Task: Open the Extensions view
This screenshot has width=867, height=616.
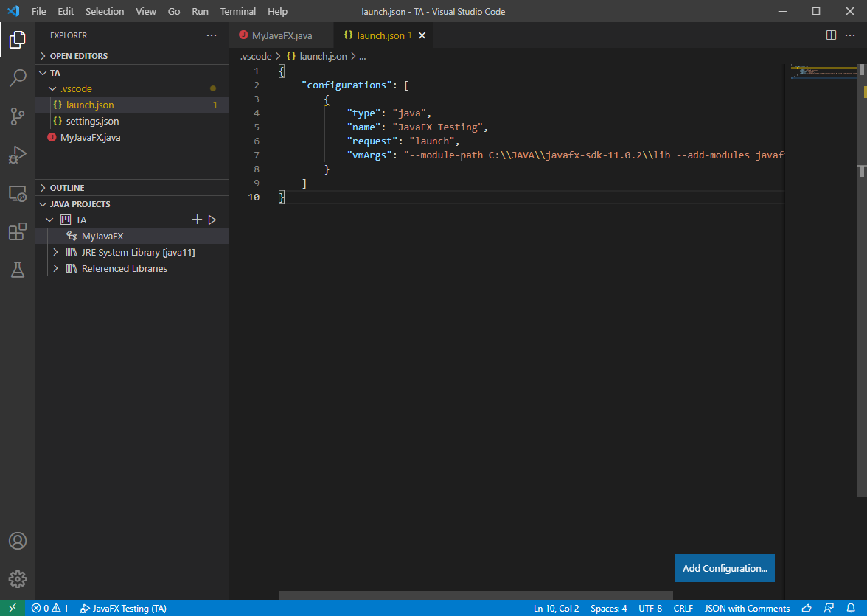Action: [x=17, y=231]
